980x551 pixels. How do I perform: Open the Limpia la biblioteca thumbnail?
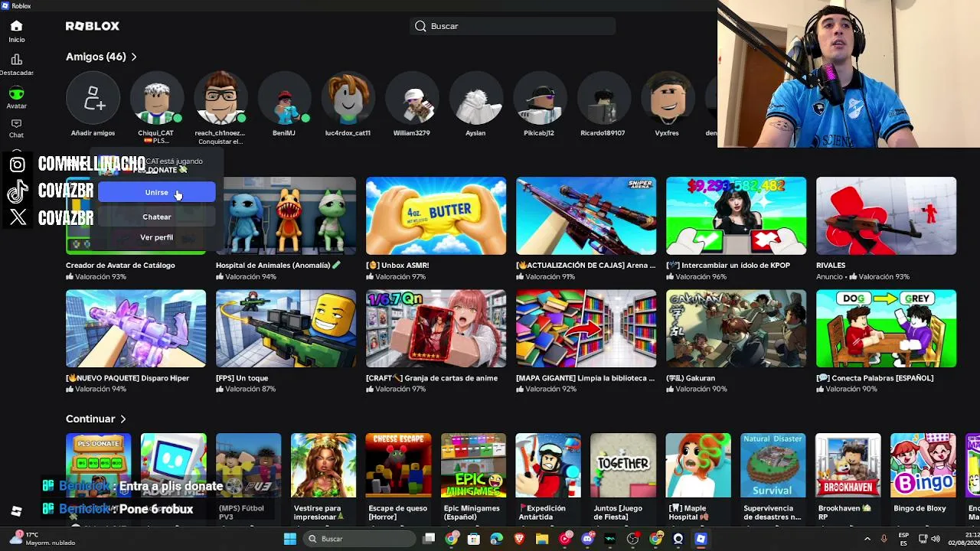(586, 328)
